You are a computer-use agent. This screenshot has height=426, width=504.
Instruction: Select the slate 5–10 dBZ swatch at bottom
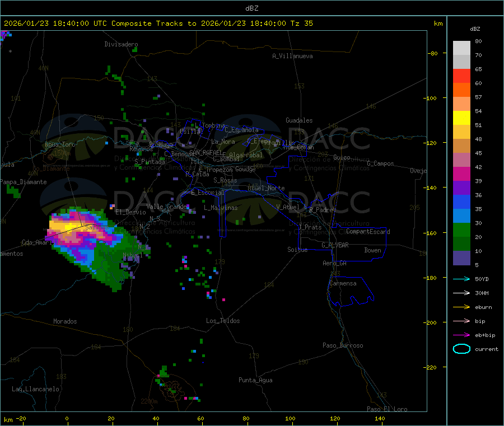461,258
